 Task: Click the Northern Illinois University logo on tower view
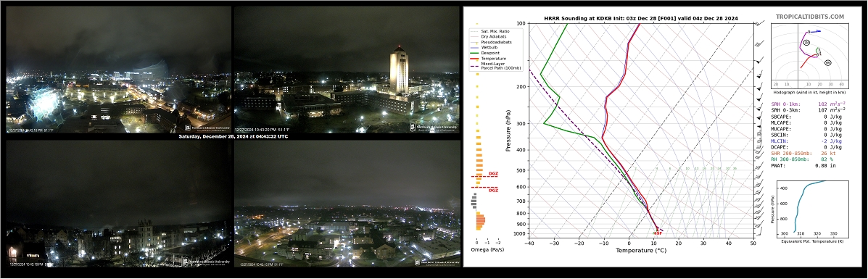tap(434, 127)
